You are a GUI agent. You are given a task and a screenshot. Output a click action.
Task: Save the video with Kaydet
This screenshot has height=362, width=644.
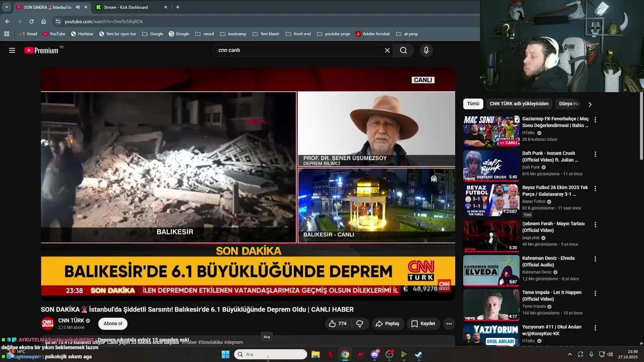tap(423, 324)
